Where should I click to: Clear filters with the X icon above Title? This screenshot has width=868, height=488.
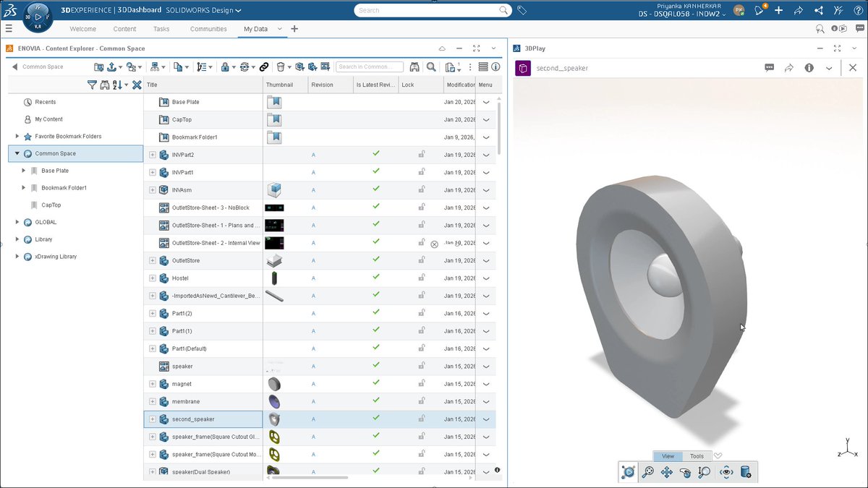[x=136, y=85]
